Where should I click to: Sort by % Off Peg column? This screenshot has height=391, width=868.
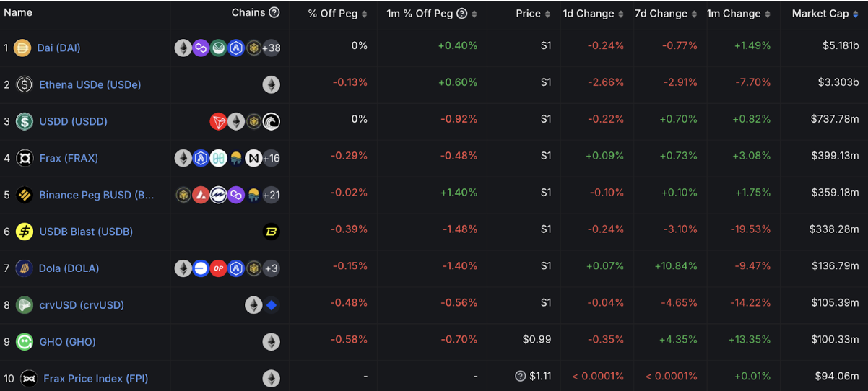(338, 14)
